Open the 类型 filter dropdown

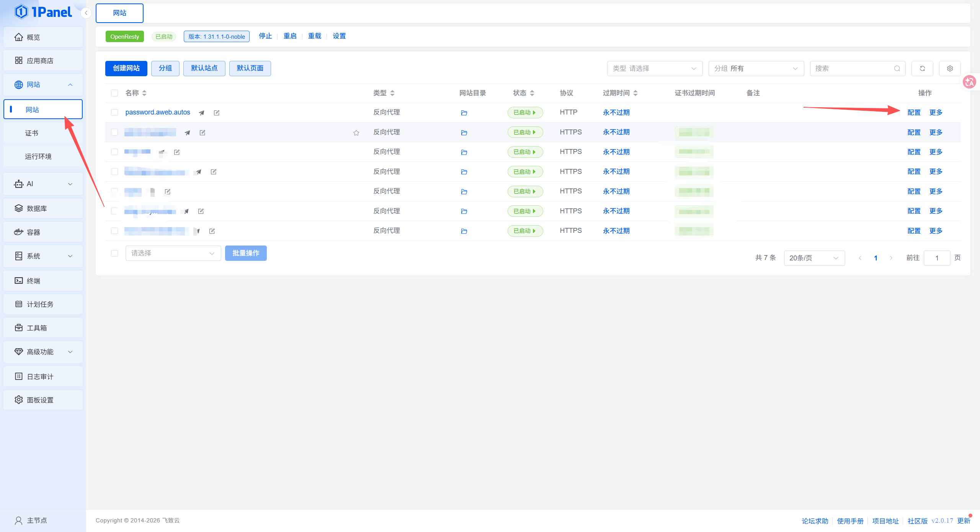coord(655,69)
